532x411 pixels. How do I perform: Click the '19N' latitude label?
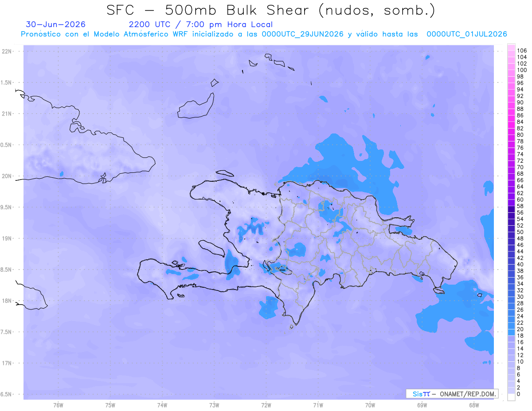coord(7,238)
